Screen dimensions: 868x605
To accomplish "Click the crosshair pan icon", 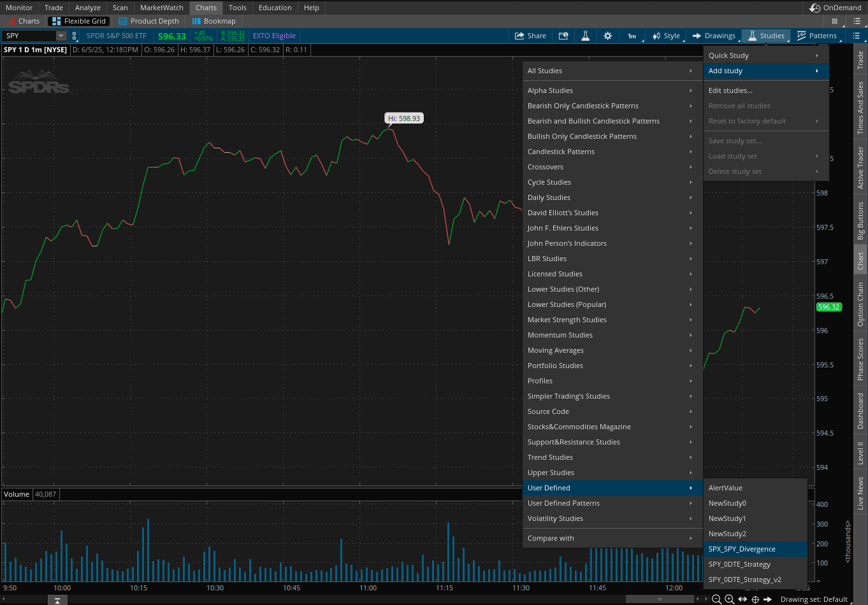I will 755,599.
